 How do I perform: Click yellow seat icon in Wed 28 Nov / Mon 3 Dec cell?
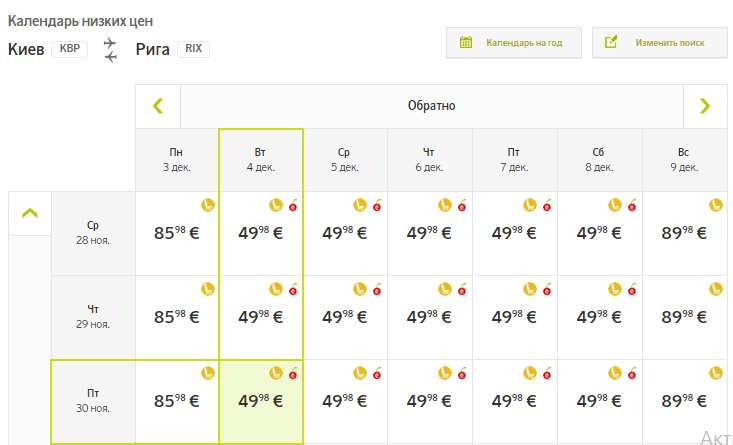click(208, 205)
